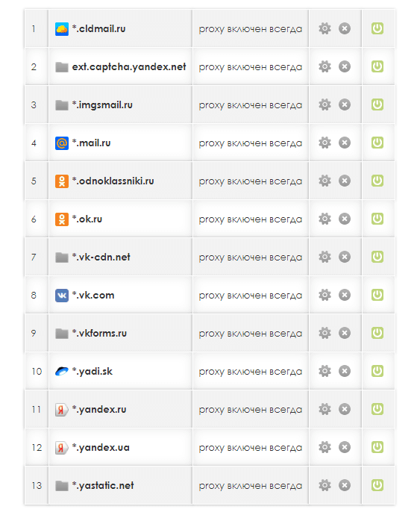Delete the *.yandex.ua rule

(x=345, y=447)
